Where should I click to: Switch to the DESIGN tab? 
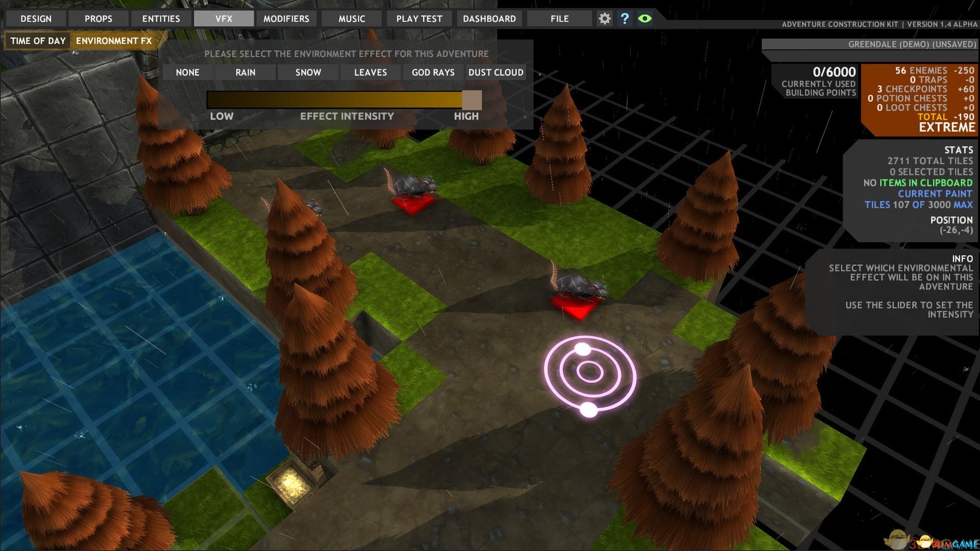[x=36, y=19]
